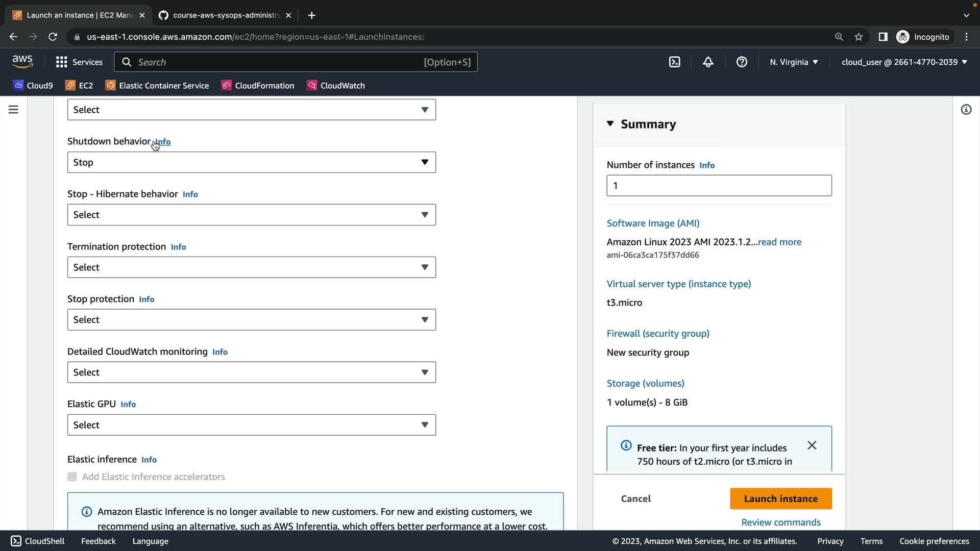Click the Launch instance button

[780, 498]
